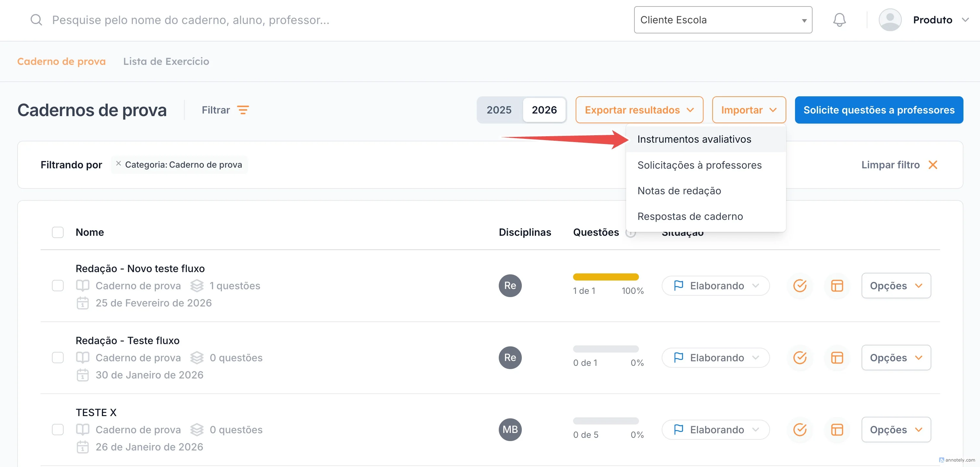
Task: Click layers icon in Redação - Teste fluxo row
Action: 197,357
